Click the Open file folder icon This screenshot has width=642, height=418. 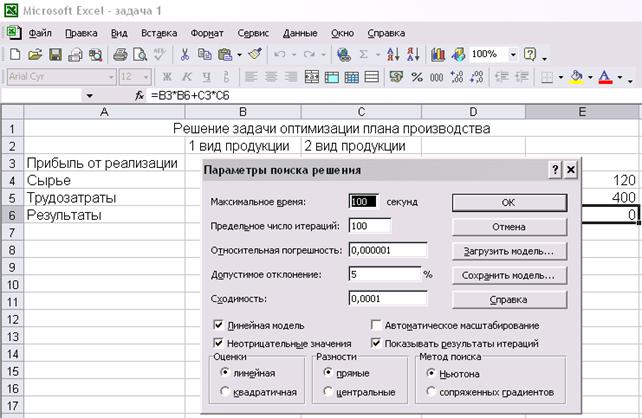35,54
